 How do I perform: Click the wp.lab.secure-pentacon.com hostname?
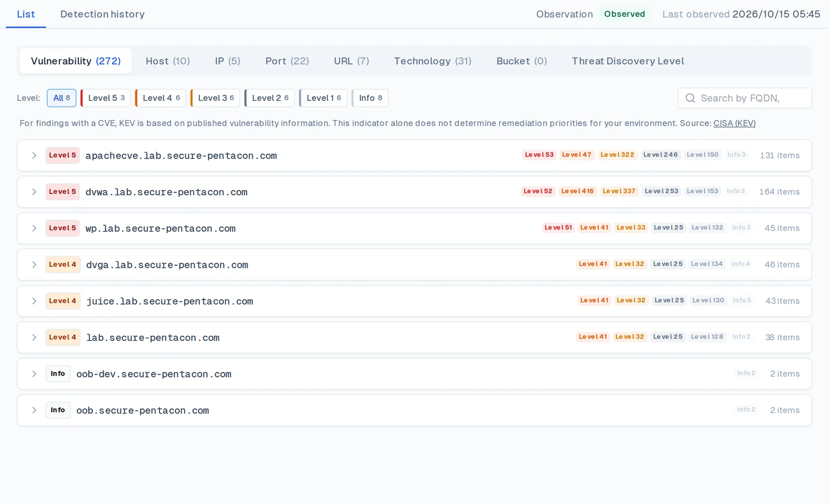pyautogui.click(x=161, y=228)
